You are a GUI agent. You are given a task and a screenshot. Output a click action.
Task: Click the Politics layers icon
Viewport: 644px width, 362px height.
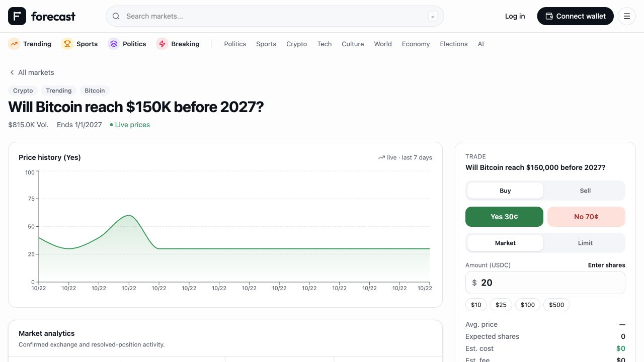[x=114, y=44]
